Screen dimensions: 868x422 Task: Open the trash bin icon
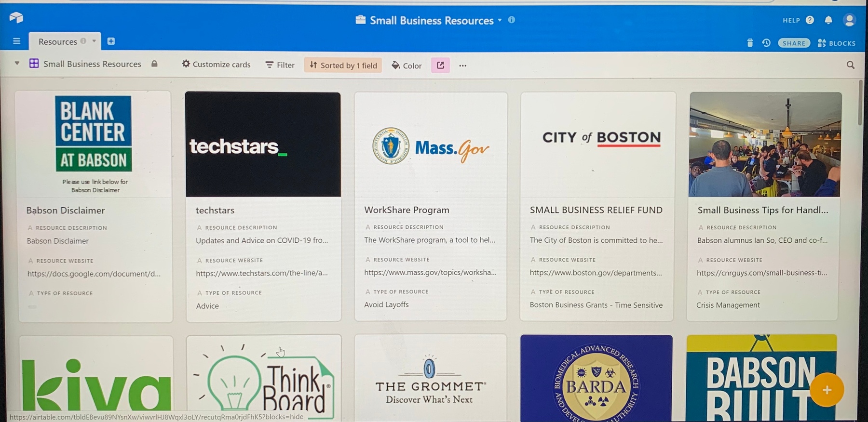(750, 43)
